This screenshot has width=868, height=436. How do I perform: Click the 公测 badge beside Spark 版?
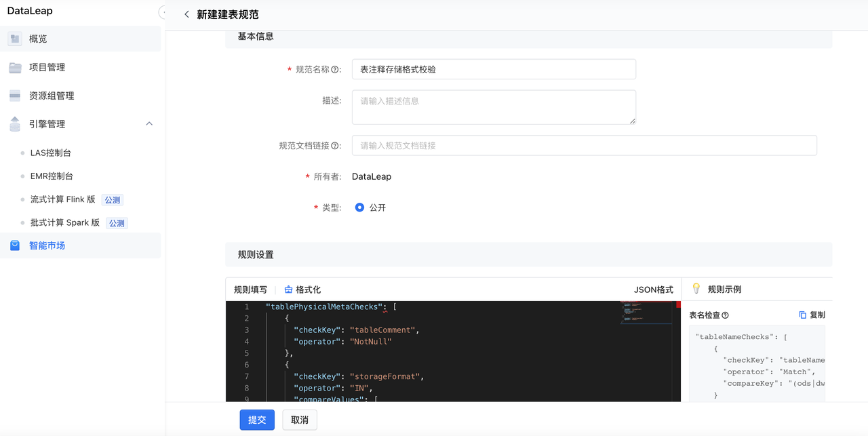117,223
